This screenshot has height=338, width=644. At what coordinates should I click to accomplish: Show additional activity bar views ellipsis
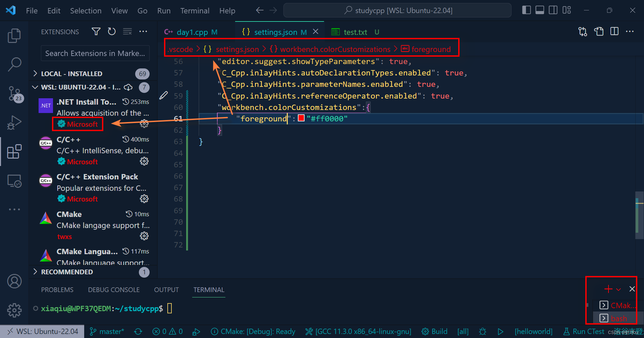click(x=14, y=209)
